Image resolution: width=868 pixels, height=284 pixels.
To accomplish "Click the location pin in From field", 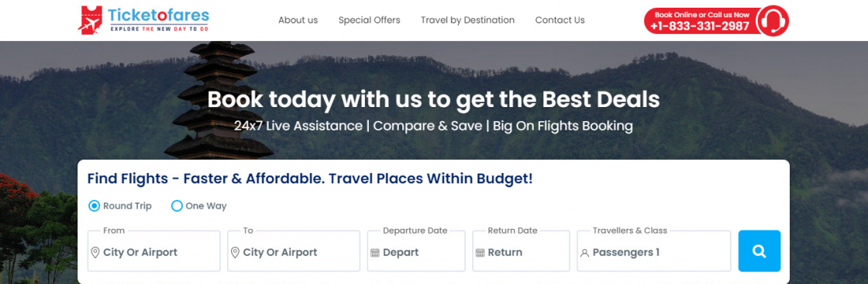I will pos(95,252).
